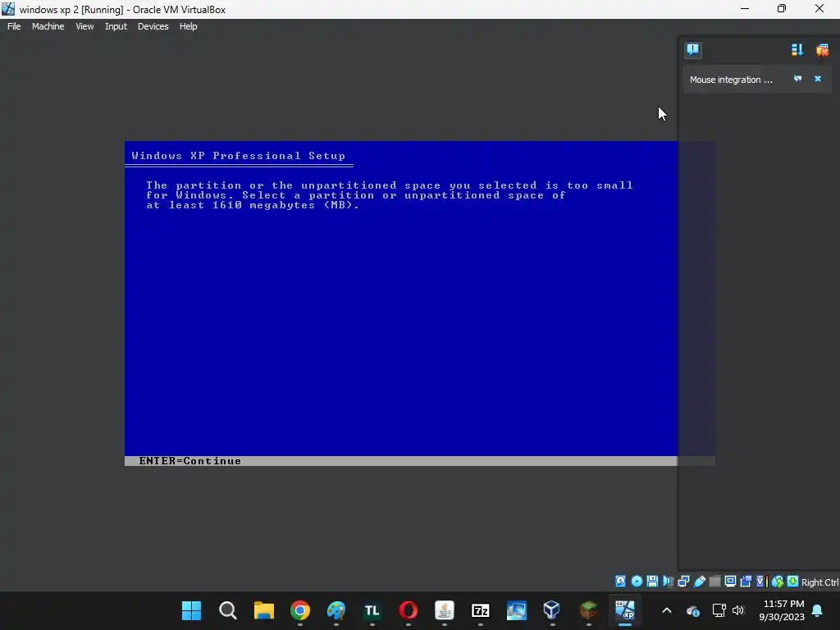Launch Opera browser from the taskbar
The image size is (840, 630).
(409, 610)
